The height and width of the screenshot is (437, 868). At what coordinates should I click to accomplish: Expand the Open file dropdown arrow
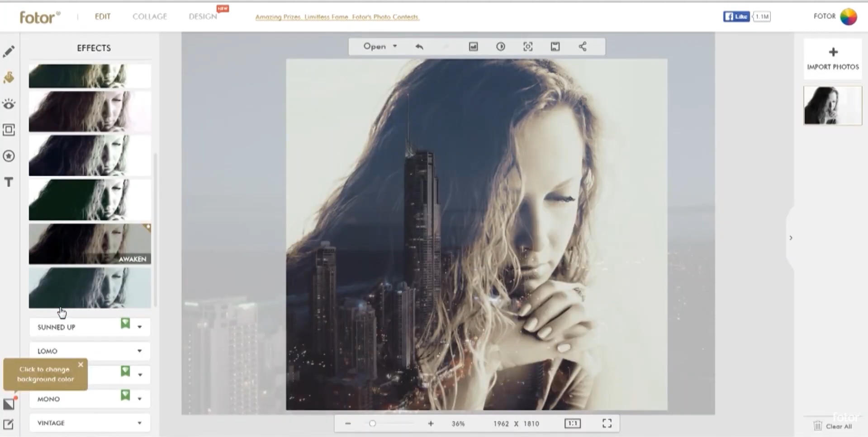click(x=394, y=47)
